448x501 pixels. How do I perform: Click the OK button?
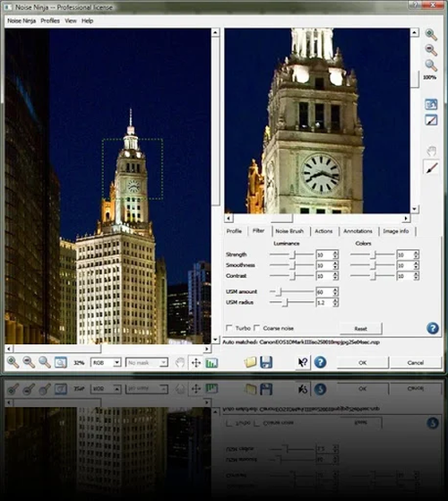pyautogui.click(x=362, y=363)
